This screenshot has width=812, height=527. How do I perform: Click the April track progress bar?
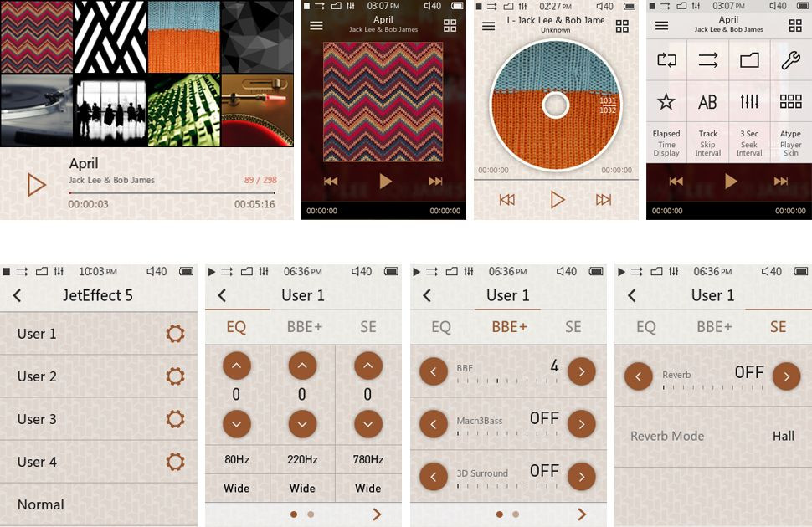click(x=172, y=192)
